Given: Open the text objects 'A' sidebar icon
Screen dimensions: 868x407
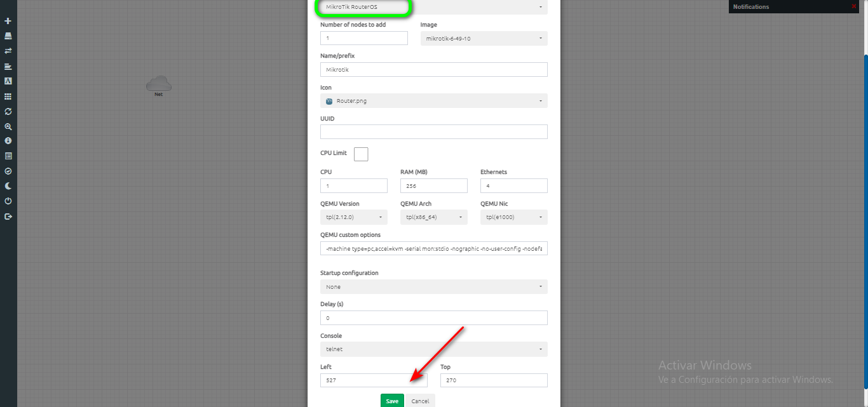Looking at the screenshot, I should [x=8, y=81].
